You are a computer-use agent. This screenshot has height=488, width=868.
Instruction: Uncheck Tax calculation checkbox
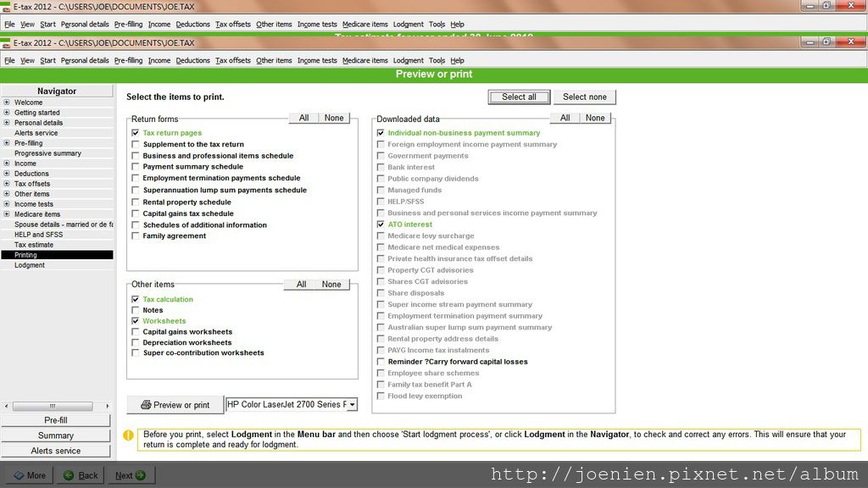[135, 299]
